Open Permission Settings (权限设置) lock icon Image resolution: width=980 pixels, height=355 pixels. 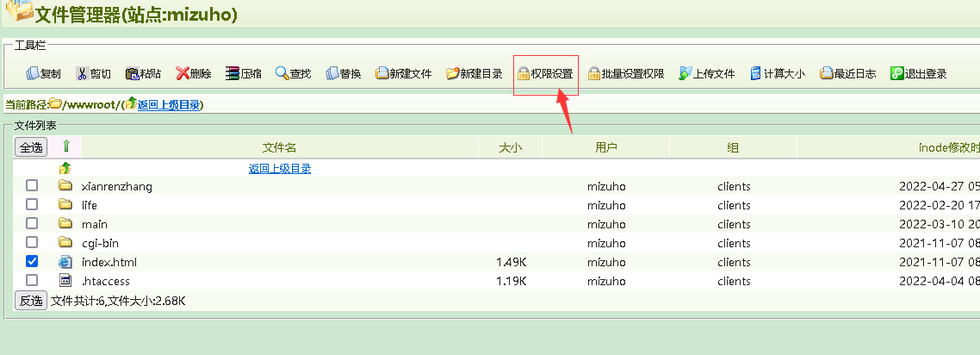point(523,74)
